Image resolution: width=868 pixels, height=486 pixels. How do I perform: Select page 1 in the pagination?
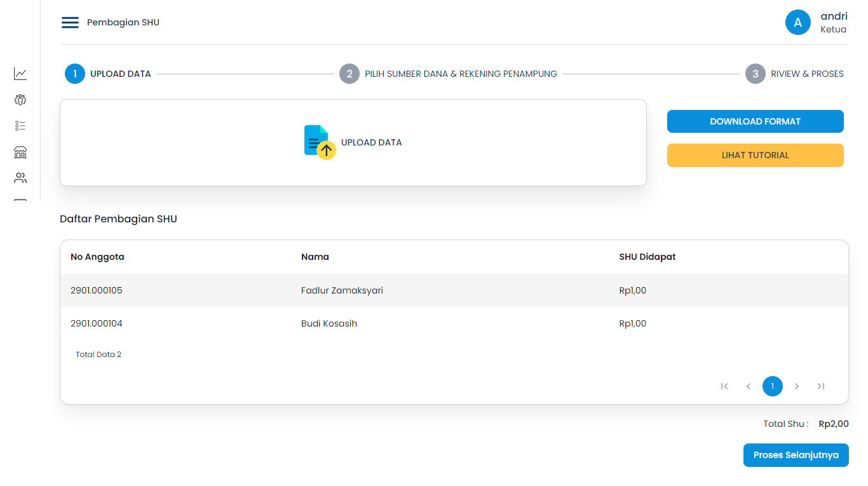tap(773, 386)
